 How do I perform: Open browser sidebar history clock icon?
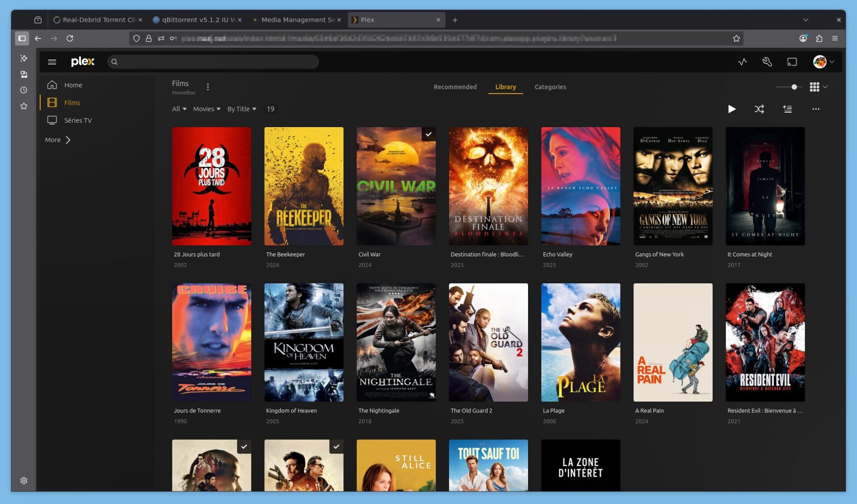[x=24, y=90]
